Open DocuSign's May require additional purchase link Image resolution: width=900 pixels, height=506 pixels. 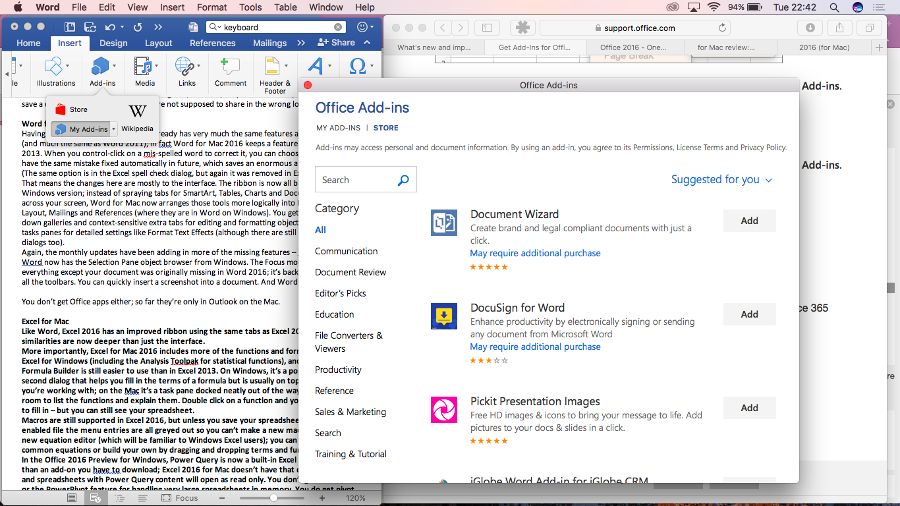[535, 347]
